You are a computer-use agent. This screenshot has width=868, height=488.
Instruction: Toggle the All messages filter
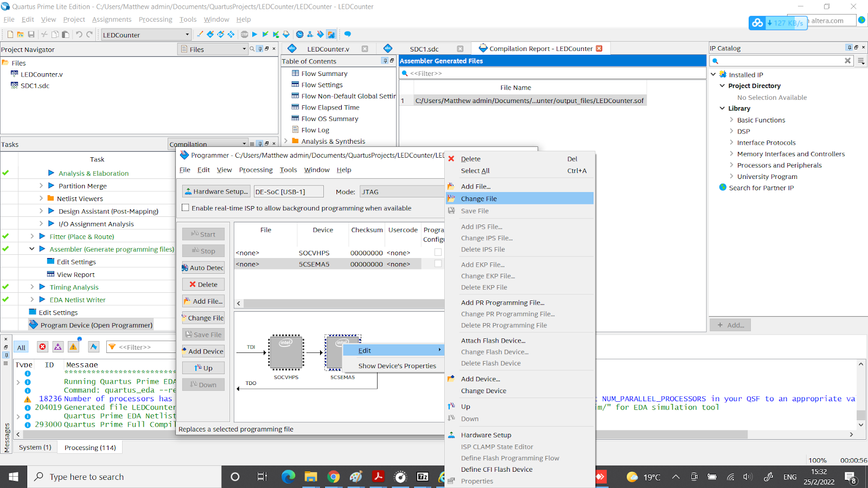point(21,347)
